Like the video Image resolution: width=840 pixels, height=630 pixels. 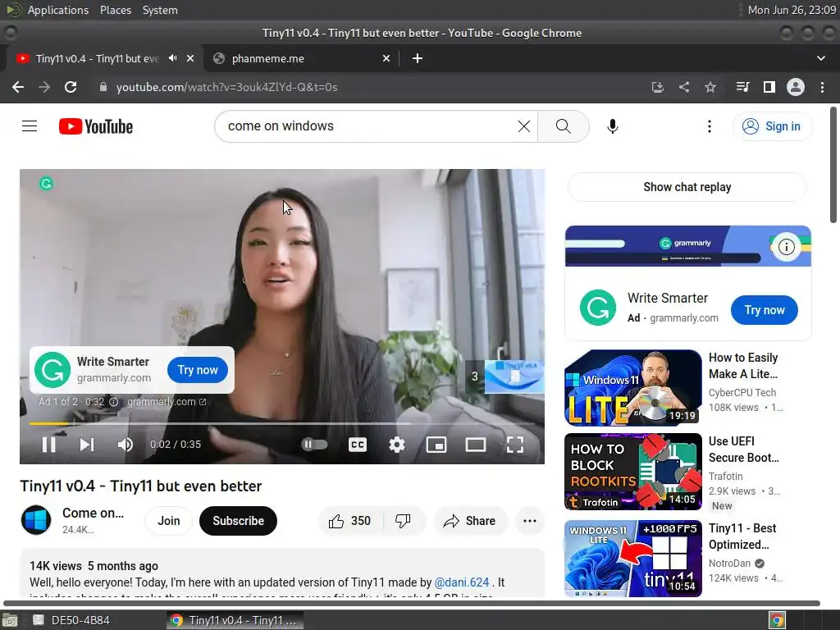(x=350, y=521)
